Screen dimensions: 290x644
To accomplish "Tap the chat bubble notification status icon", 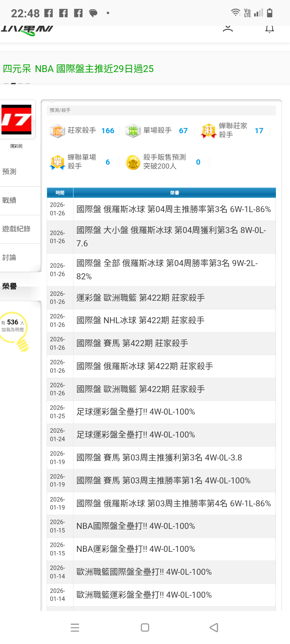I will pyautogui.click(x=93, y=13).
